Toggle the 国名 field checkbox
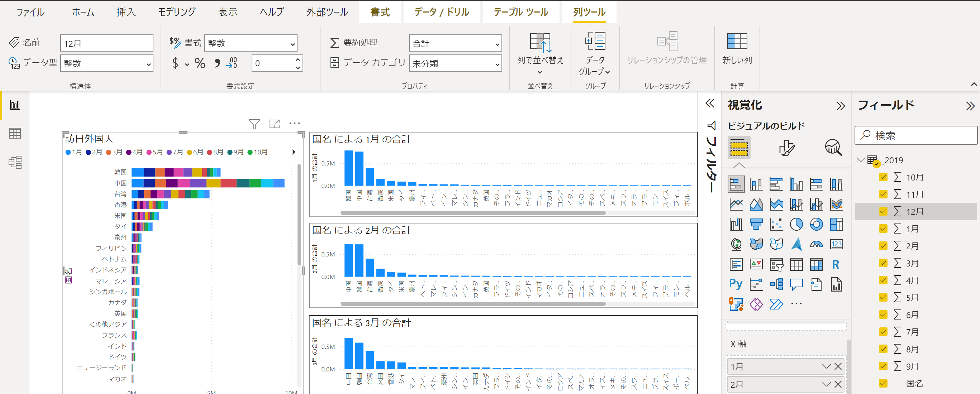 pos(883,383)
